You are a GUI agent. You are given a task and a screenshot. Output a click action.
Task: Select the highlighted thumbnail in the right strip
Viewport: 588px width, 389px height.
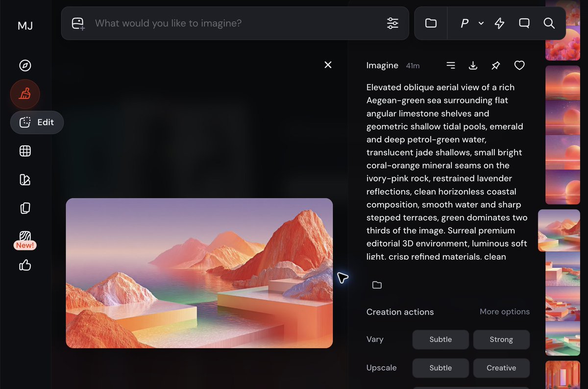559,231
